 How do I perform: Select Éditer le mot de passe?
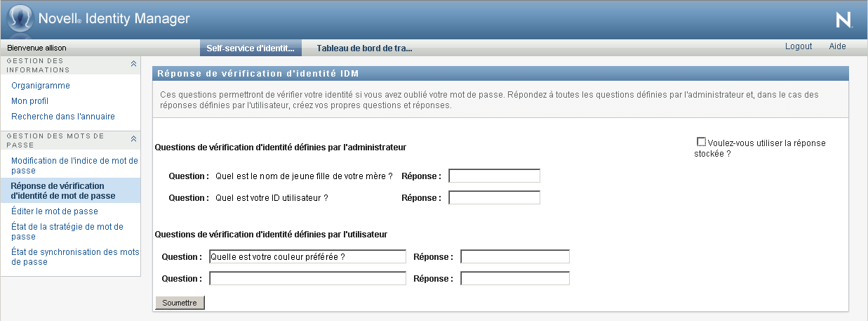pyautogui.click(x=55, y=211)
